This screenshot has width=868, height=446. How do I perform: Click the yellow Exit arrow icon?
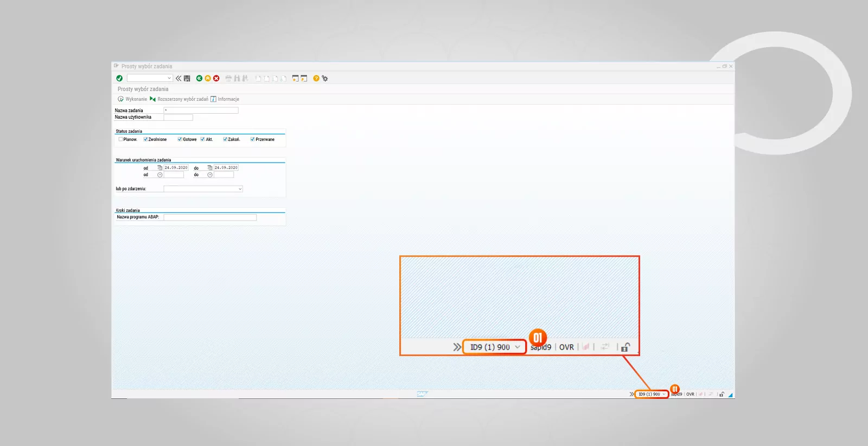[208, 79]
